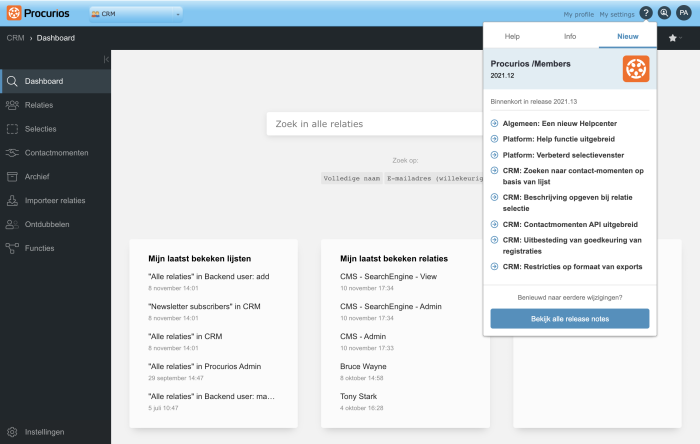Click arrow icon beside CRM: Zoeken naar contact-momenten

click(494, 170)
